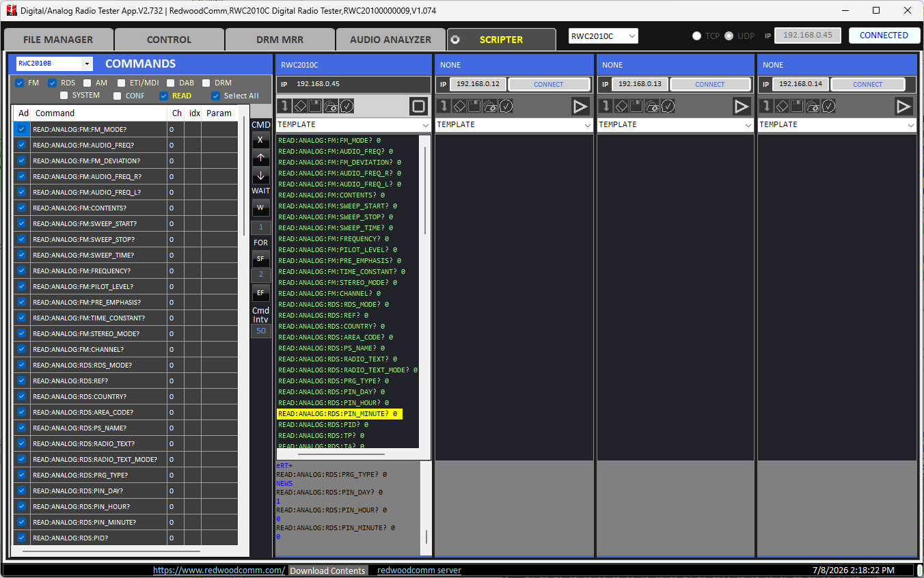Run the script in the 192.168.0.13 panel
Viewport: 924px width, 578px height.
coord(742,106)
